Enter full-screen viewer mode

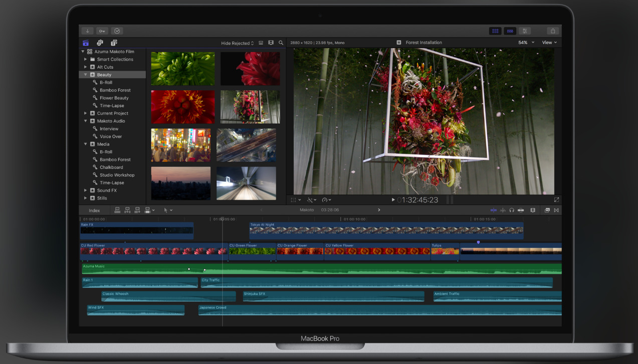(x=556, y=200)
